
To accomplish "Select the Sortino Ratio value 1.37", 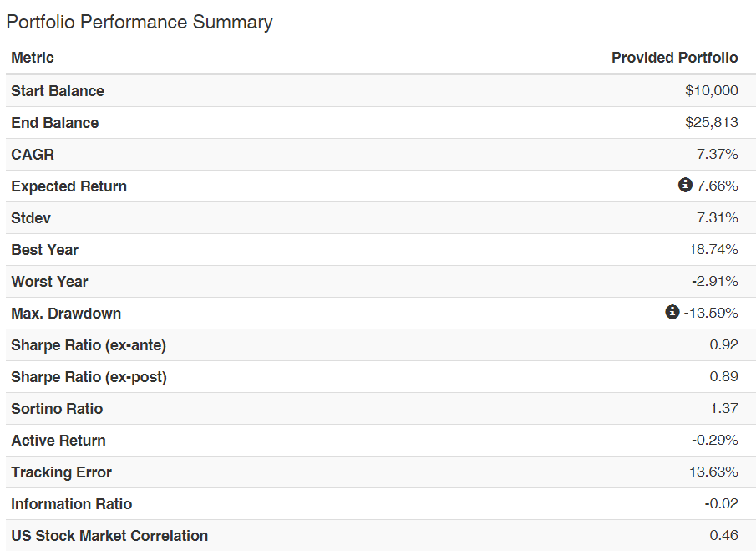I will 723,408.
